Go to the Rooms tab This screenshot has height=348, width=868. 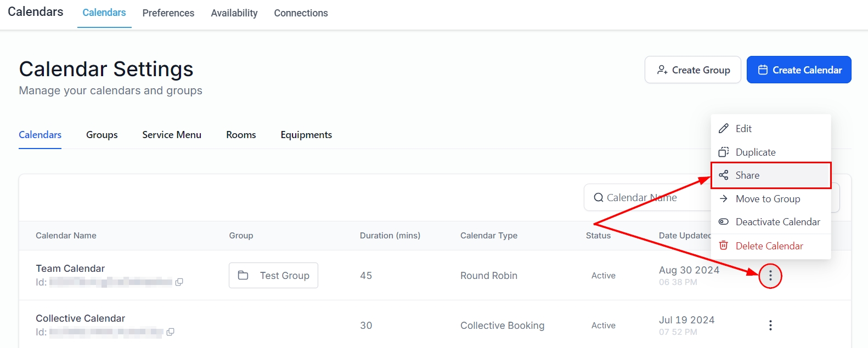[x=241, y=135]
